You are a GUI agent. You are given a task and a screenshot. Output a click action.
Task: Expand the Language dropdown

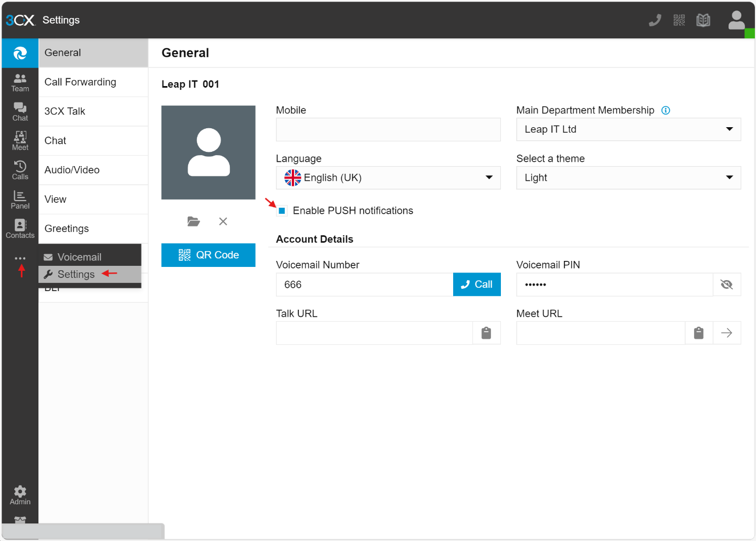coord(388,178)
